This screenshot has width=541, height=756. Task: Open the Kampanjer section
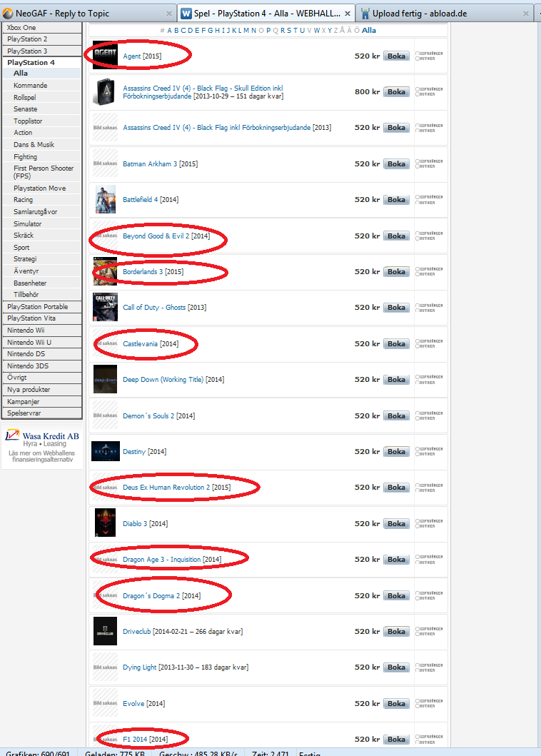[x=42, y=402]
